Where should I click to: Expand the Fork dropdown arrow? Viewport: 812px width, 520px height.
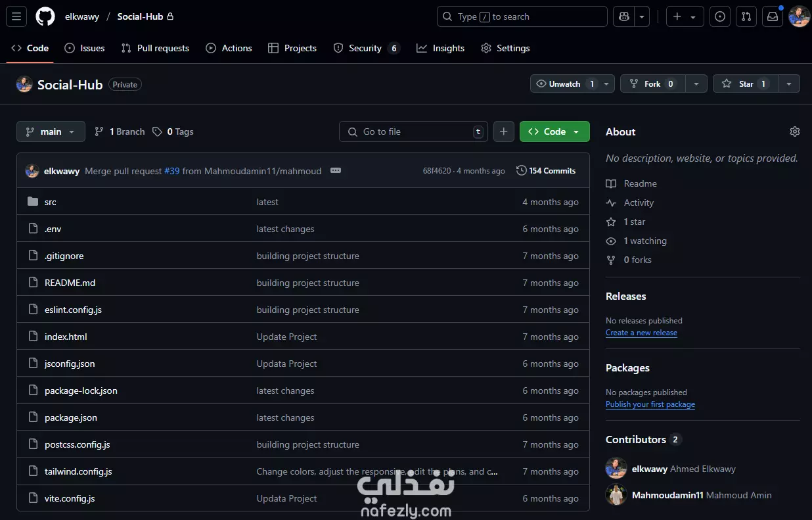pyautogui.click(x=696, y=83)
